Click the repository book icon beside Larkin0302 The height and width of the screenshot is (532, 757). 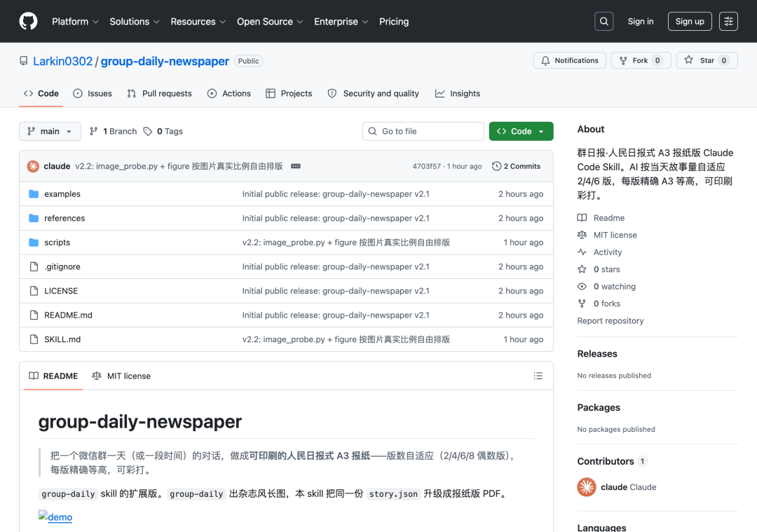(x=23, y=61)
